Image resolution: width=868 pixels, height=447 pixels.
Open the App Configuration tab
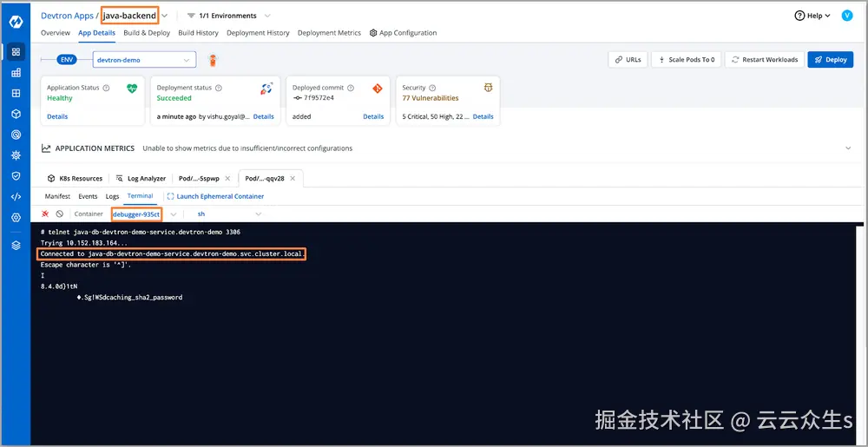pos(403,33)
